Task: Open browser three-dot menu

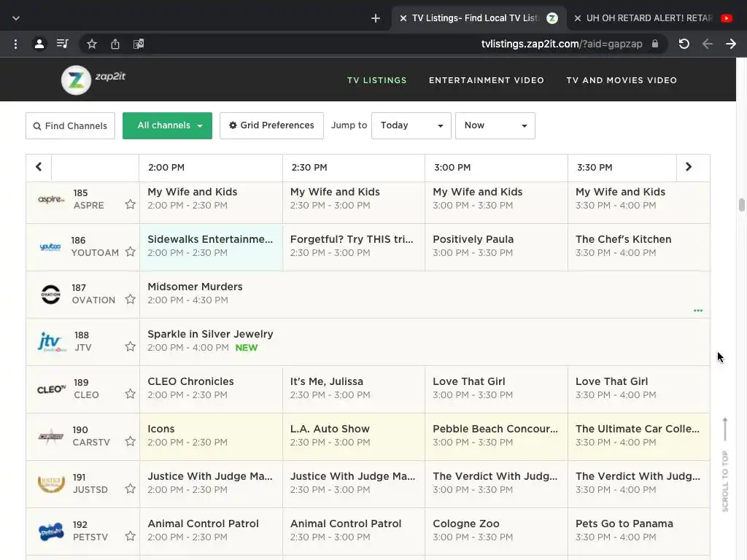Action: tap(16, 44)
